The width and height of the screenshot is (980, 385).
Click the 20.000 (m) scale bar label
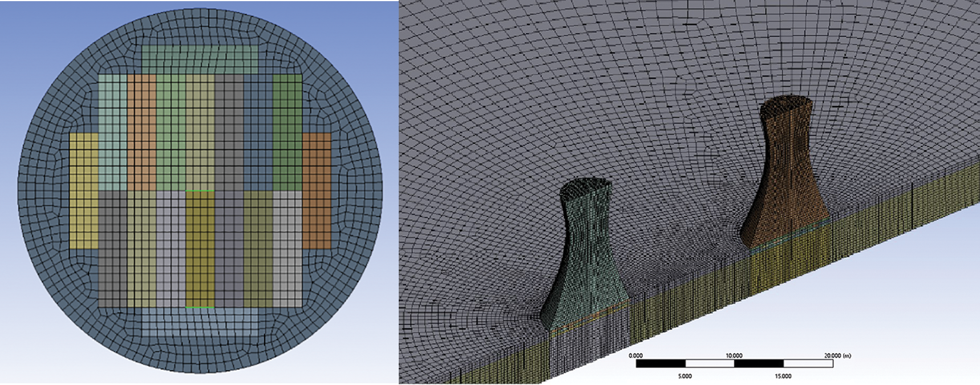pos(837,355)
